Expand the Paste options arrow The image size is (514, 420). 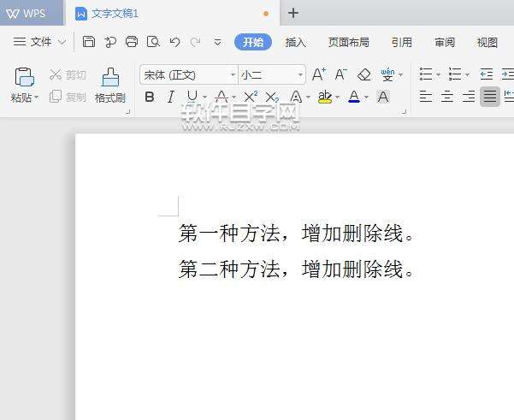pyautogui.click(x=37, y=98)
